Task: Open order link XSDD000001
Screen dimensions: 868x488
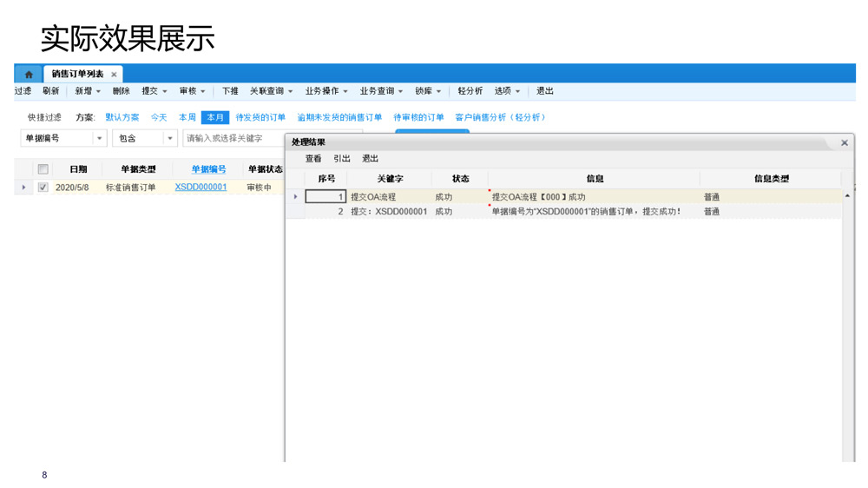Action: click(201, 188)
